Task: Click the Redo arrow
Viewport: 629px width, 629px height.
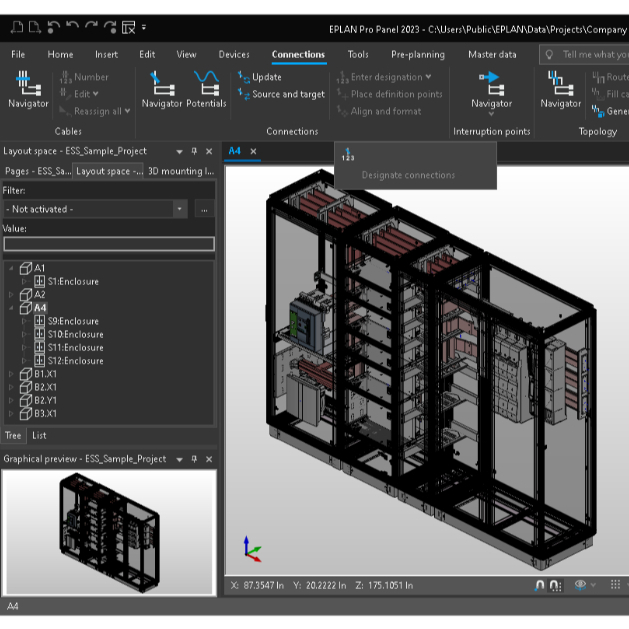Action: (91, 27)
